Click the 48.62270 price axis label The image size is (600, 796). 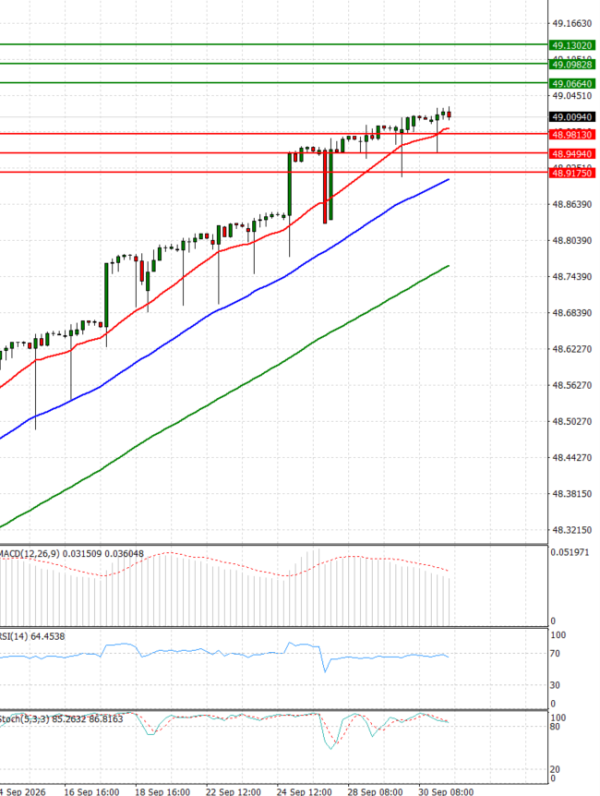point(572,349)
